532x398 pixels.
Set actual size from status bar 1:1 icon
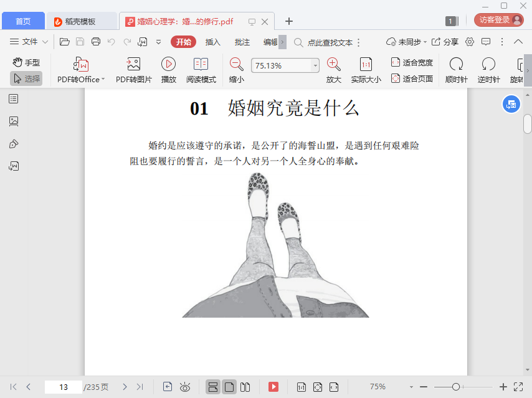coord(302,387)
